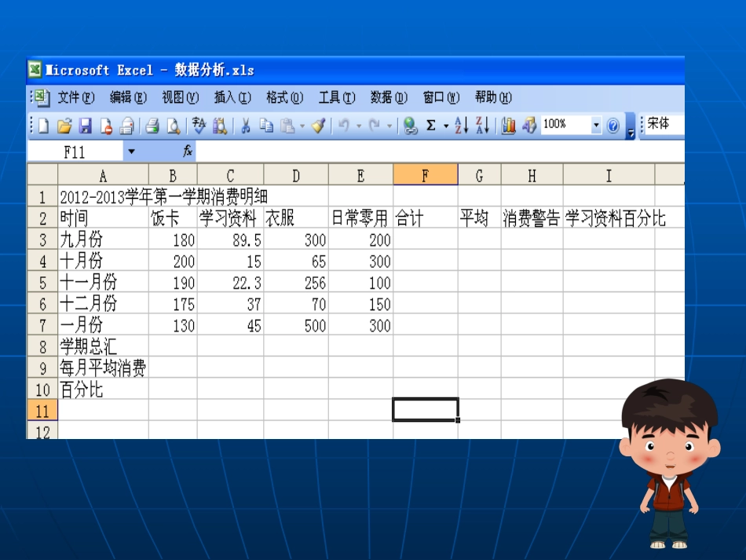Print the sheet with the printer icon

(152, 126)
